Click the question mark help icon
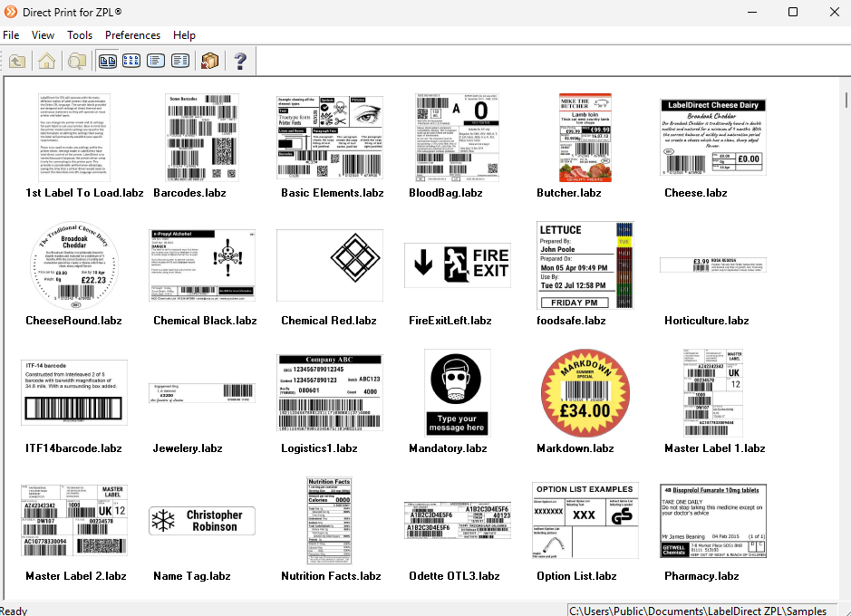This screenshot has height=616, width=851. [240, 61]
